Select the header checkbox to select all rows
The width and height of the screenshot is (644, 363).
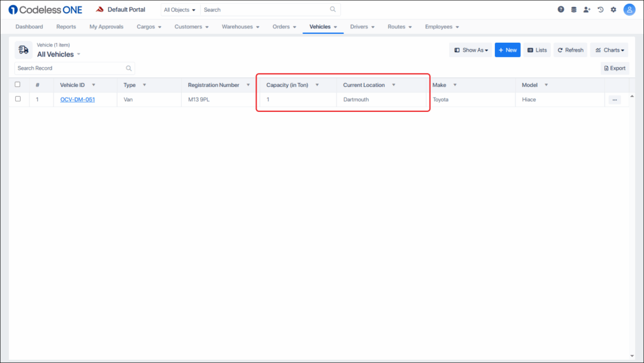pyautogui.click(x=18, y=84)
